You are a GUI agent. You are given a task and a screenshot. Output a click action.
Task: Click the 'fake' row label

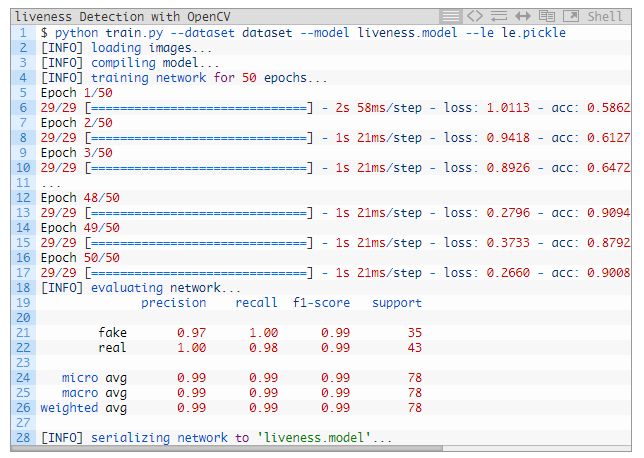pos(113,333)
